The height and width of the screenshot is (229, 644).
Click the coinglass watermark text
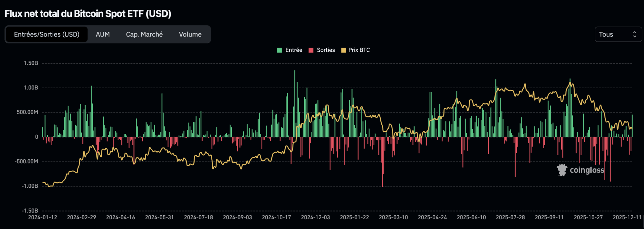(587, 170)
